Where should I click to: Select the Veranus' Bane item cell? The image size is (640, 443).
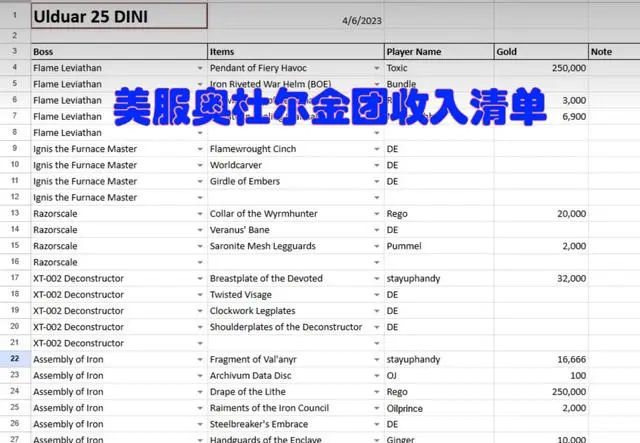click(x=296, y=230)
